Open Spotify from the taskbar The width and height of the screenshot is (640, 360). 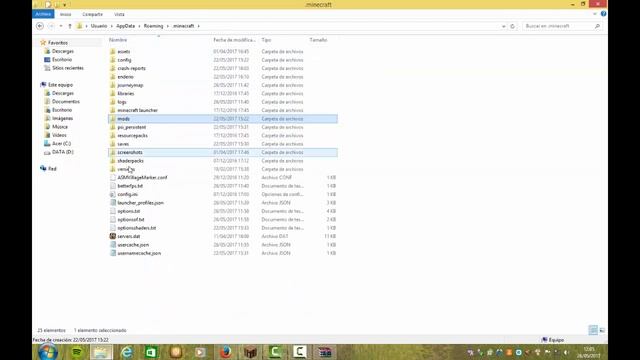pos(76,352)
